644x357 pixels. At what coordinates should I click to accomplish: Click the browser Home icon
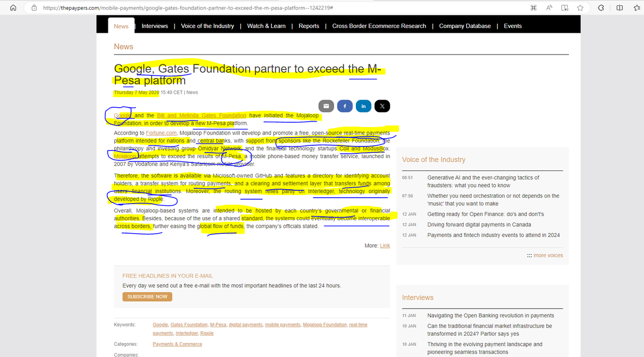click(x=14, y=8)
